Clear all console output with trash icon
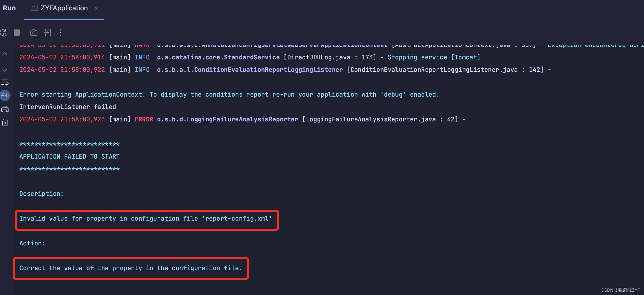The image size is (644, 295). (x=5, y=122)
